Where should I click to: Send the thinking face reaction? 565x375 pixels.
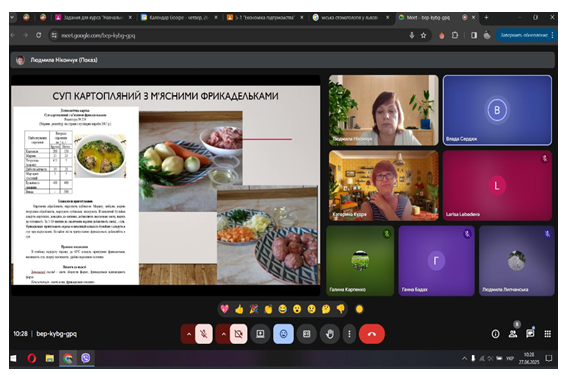(326, 309)
